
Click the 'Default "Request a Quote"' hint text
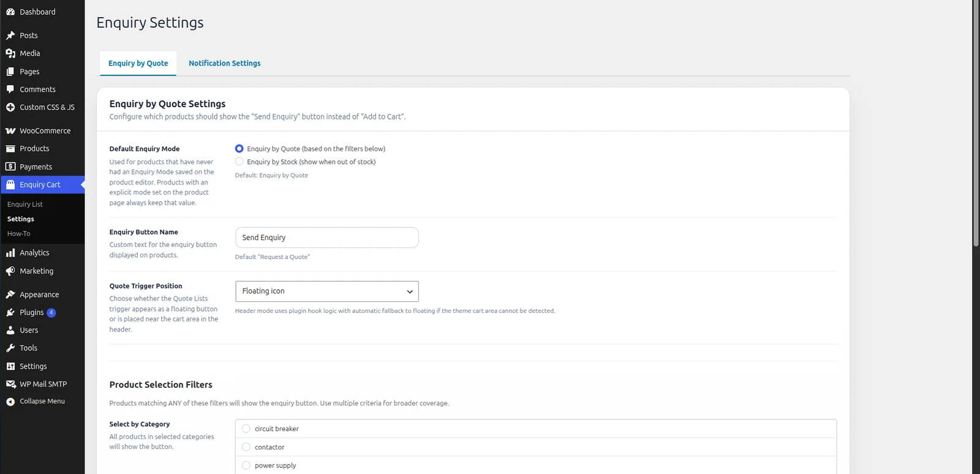[273, 257]
